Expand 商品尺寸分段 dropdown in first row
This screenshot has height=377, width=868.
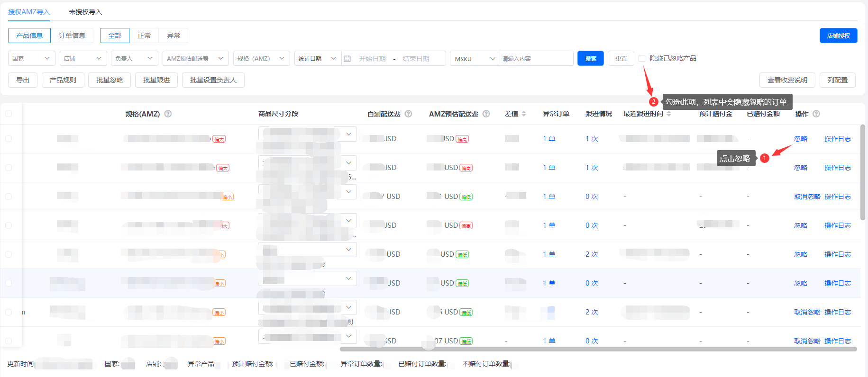point(348,134)
